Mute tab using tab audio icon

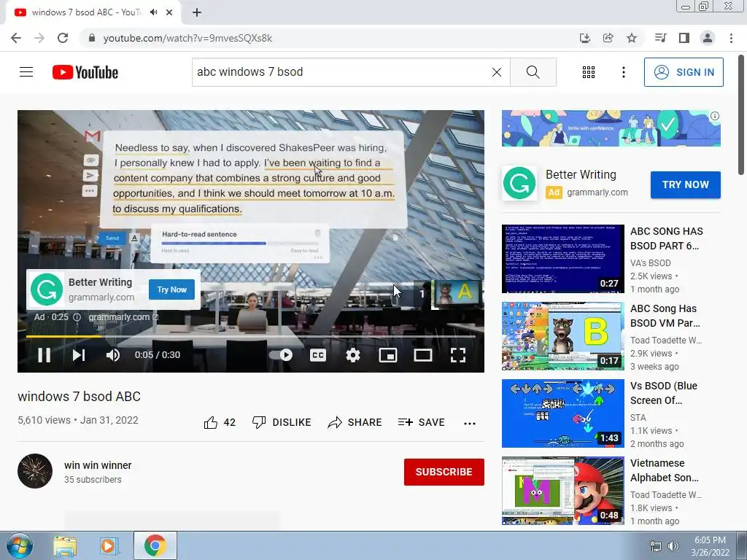point(153,12)
